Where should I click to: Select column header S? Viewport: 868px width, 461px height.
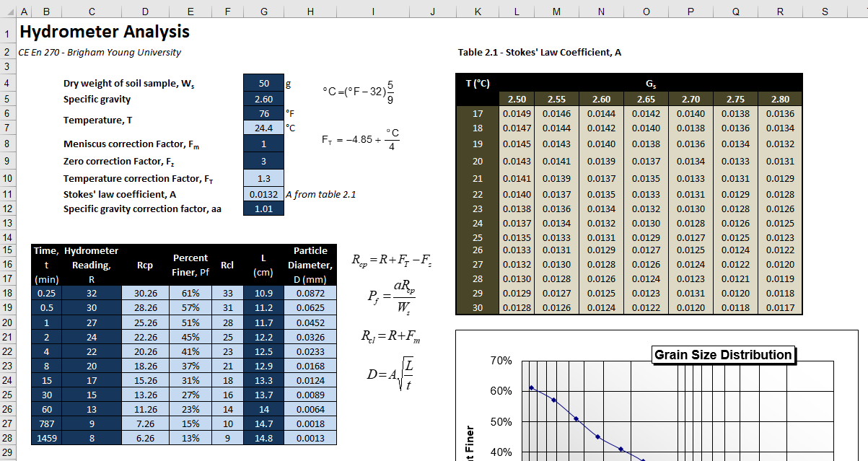[825, 12]
